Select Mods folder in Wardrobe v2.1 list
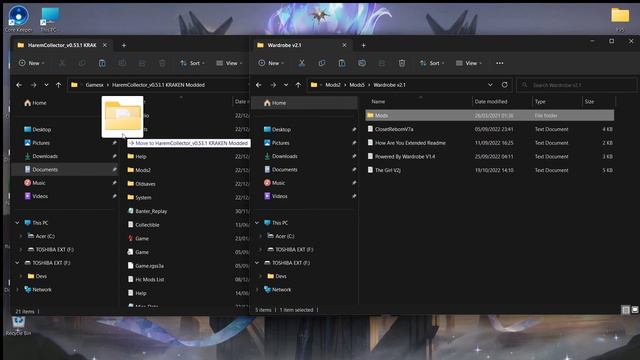Screen dimensions: 640x360 tap(489, 116)
